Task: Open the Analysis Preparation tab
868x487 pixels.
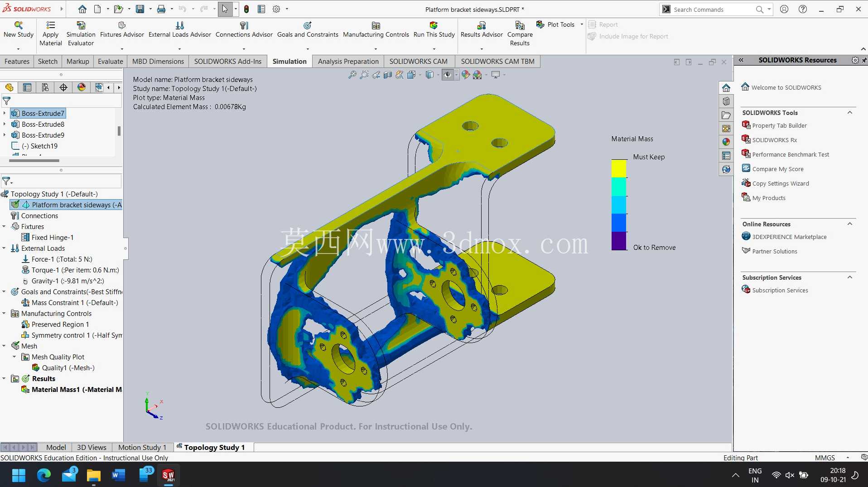Action: tap(348, 62)
